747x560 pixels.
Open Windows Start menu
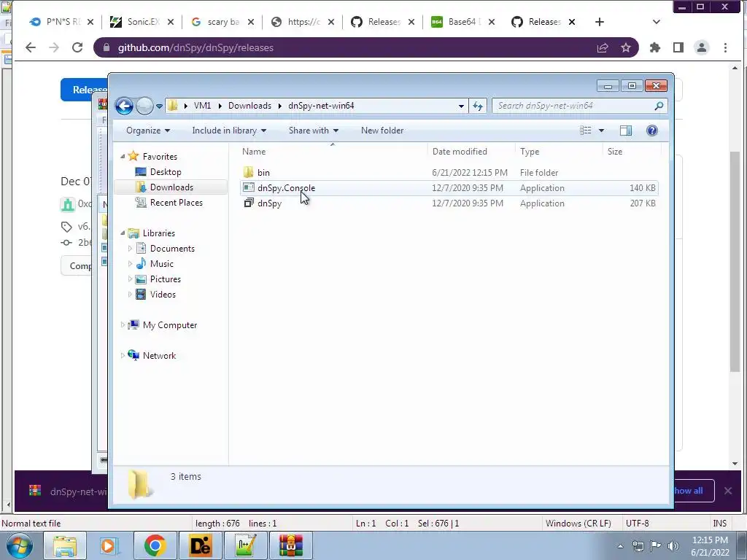[20, 545]
